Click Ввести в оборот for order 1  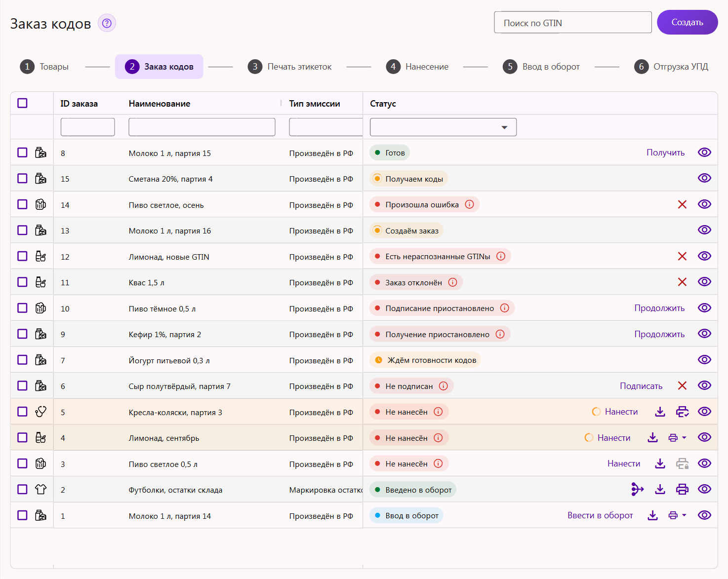(600, 515)
